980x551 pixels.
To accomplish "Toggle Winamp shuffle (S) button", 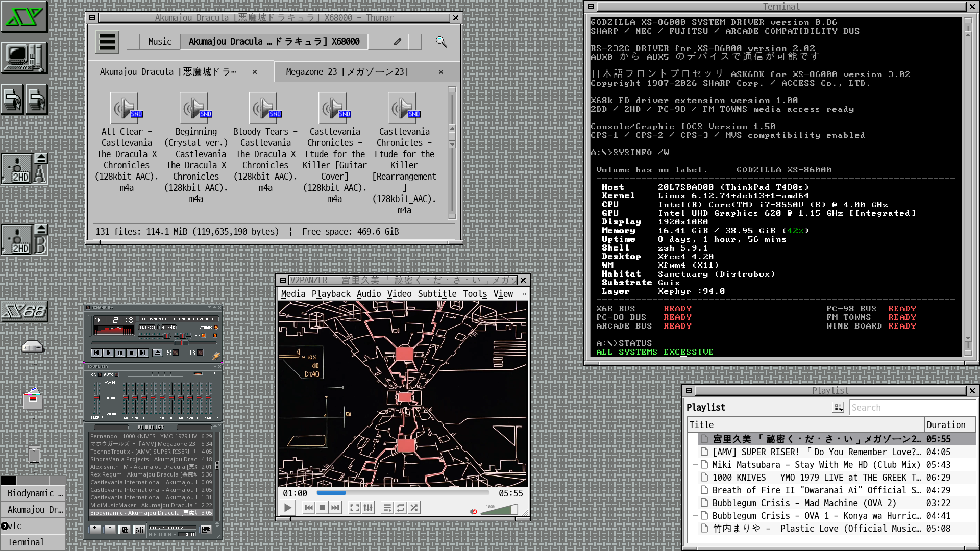I will pyautogui.click(x=173, y=353).
